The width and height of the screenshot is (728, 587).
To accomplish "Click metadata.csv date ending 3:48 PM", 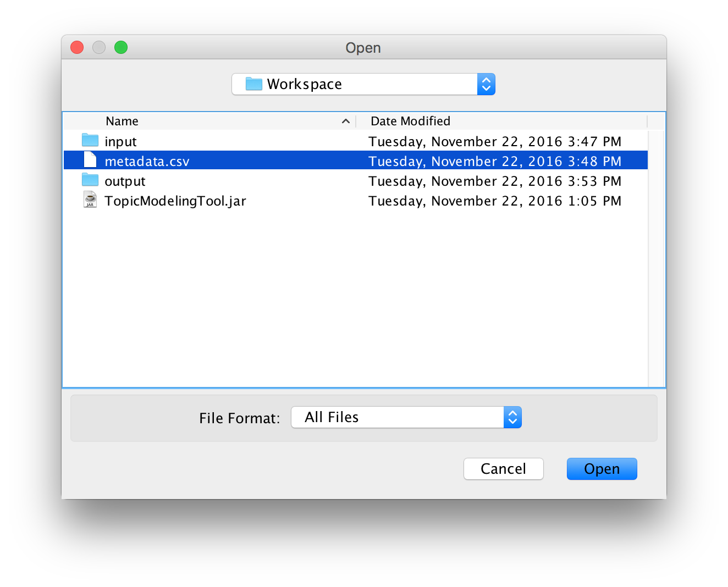I will [x=495, y=162].
